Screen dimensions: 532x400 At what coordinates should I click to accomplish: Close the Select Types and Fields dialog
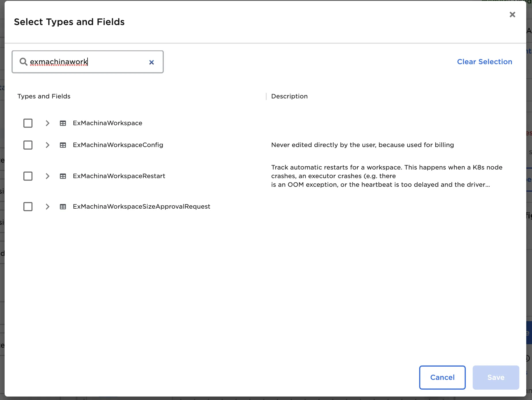(x=512, y=14)
